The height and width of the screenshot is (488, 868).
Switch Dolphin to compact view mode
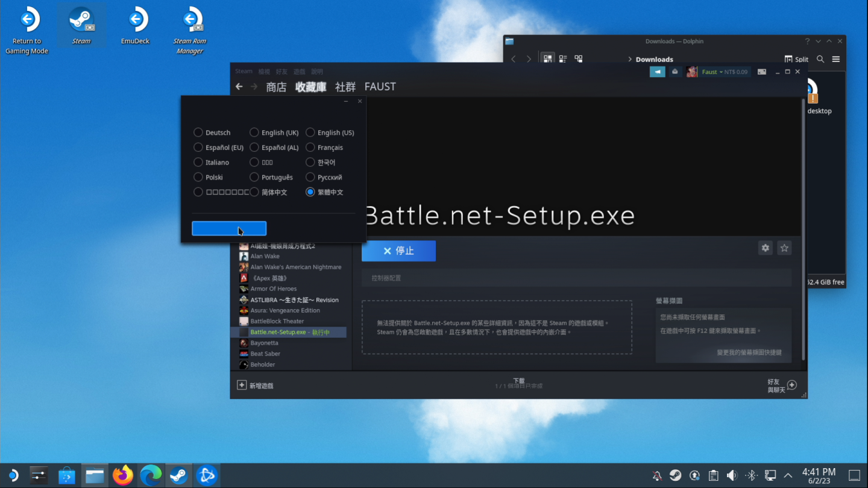(563, 59)
